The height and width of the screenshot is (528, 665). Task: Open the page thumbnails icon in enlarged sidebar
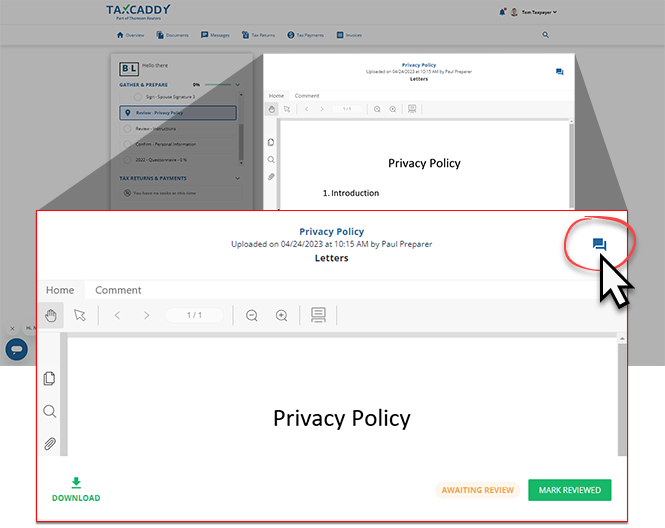[x=49, y=378]
